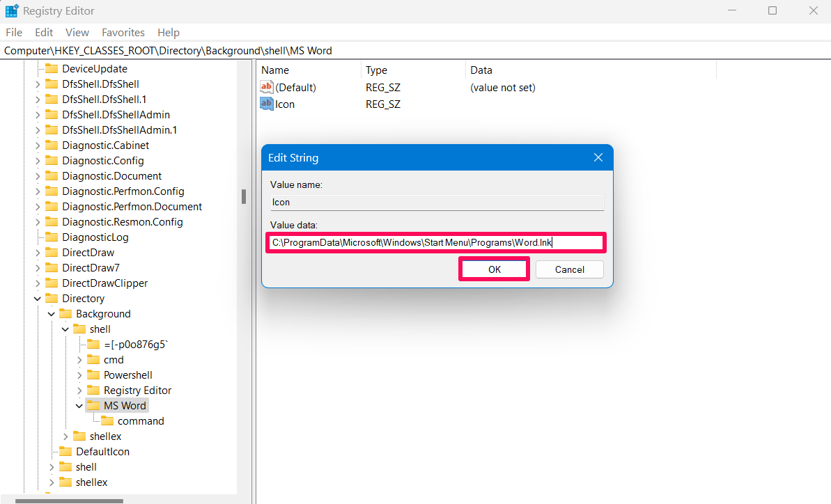Image resolution: width=831 pixels, height=504 pixels.
Task: Click the Registry Editor key folder icon
Action: point(93,391)
